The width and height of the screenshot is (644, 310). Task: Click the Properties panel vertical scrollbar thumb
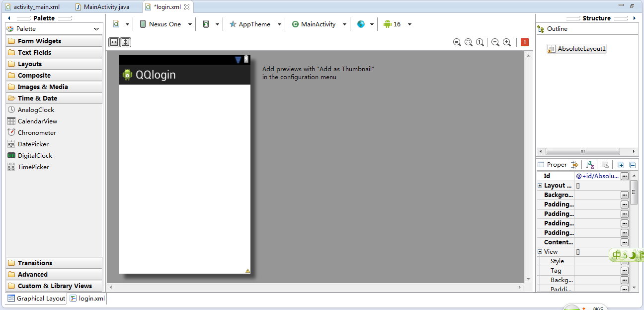click(634, 192)
